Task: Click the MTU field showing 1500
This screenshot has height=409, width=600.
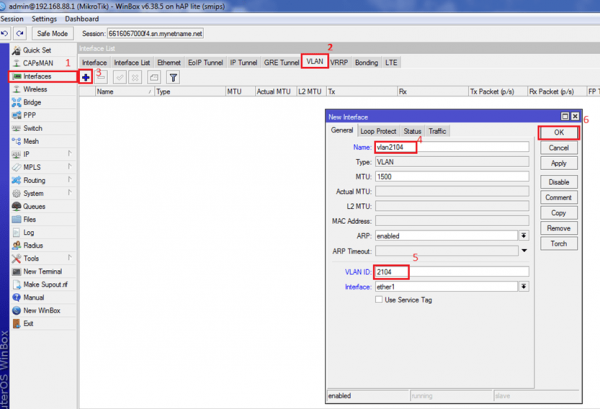Action: (452, 176)
